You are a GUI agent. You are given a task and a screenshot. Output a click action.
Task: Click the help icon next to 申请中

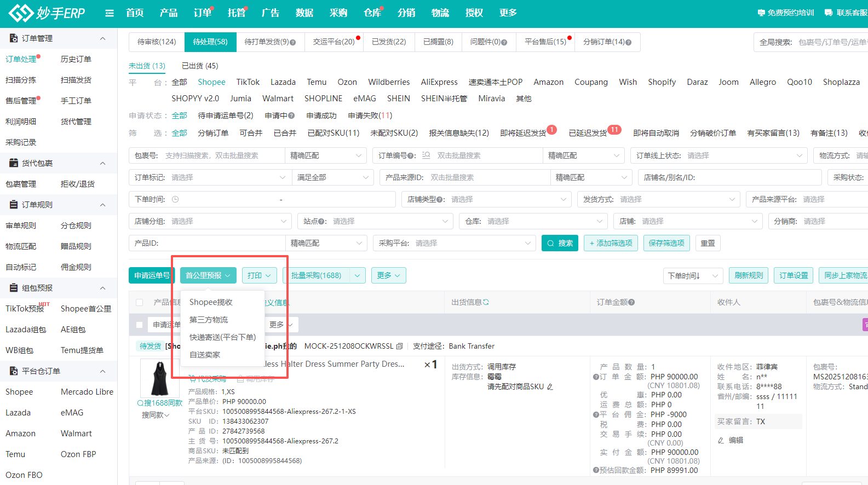tap(292, 116)
